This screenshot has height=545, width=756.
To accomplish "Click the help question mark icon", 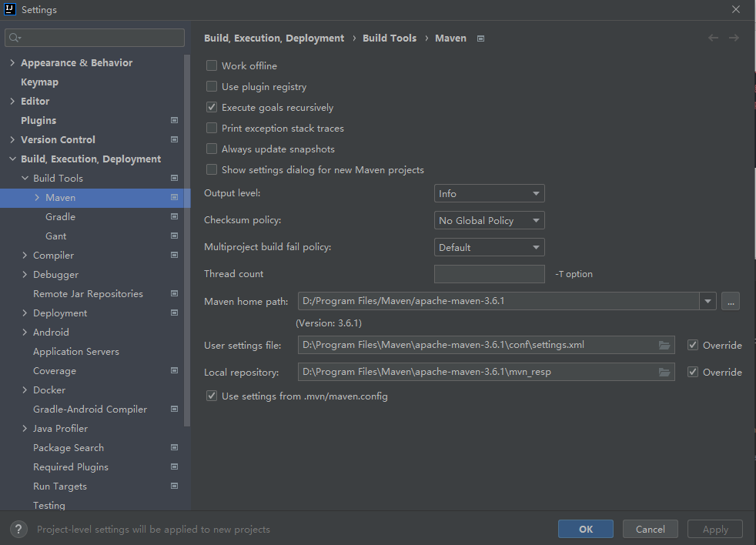I will [18, 529].
